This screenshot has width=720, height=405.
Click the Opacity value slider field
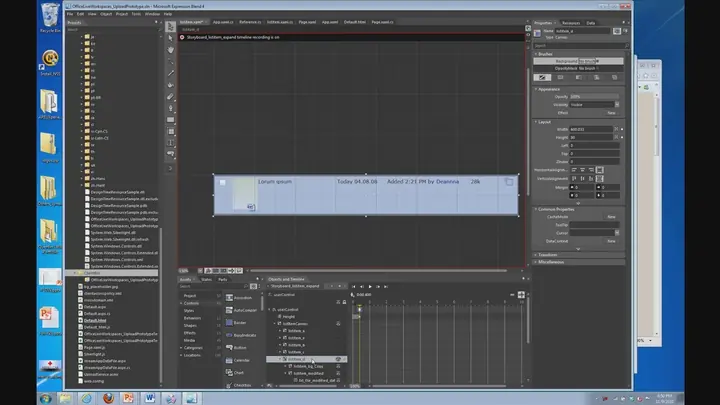(594, 97)
